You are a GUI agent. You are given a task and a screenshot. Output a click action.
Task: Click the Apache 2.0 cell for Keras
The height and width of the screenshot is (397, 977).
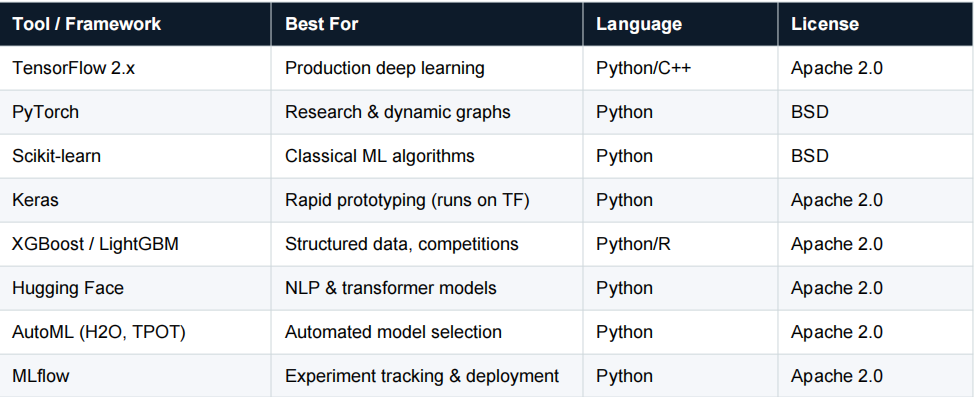click(875, 200)
